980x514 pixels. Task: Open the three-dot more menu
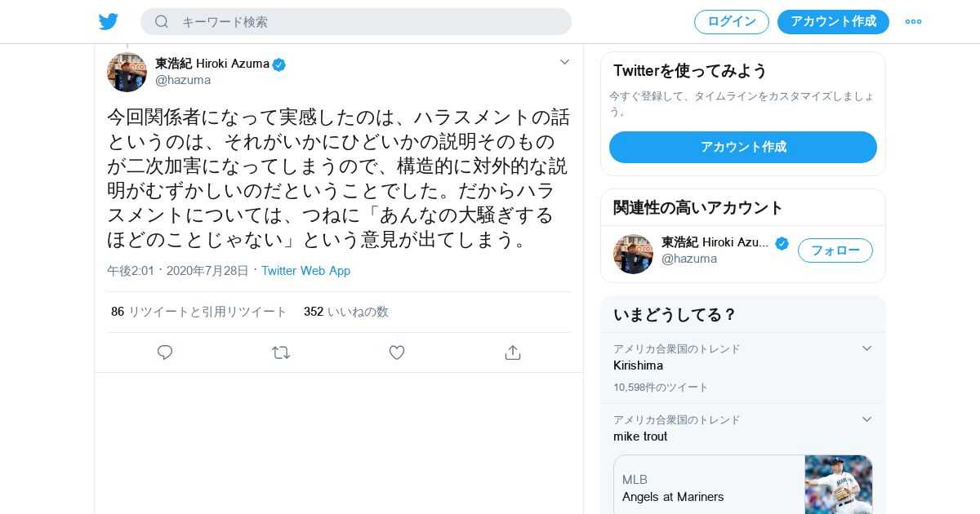[x=913, y=22]
